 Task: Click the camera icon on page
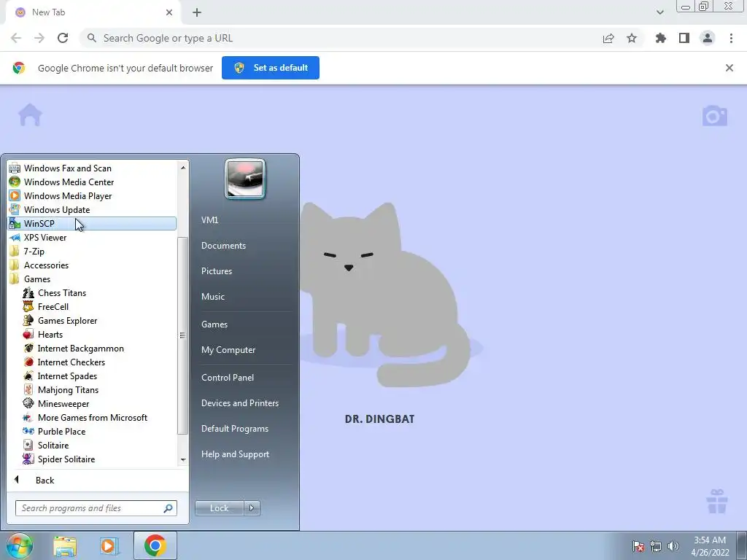click(715, 116)
